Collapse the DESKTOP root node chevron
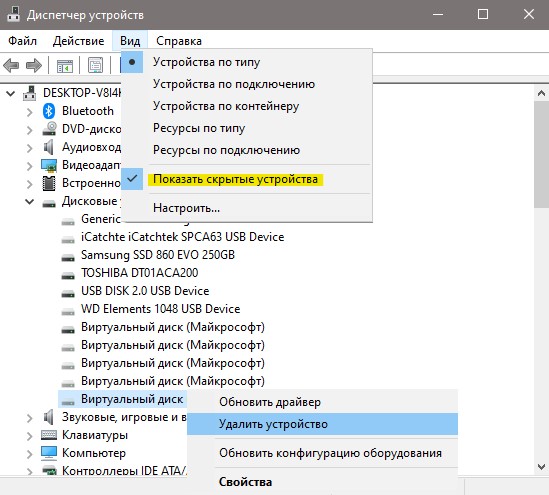The height and width of the screenshot is (495, 549). point(11,93)
